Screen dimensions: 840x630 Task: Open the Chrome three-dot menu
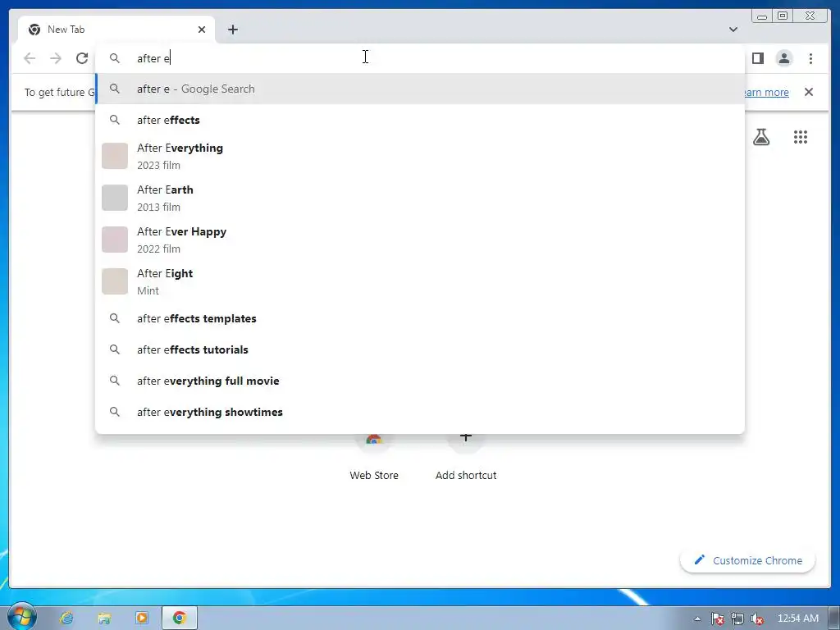tap(810, 58)
